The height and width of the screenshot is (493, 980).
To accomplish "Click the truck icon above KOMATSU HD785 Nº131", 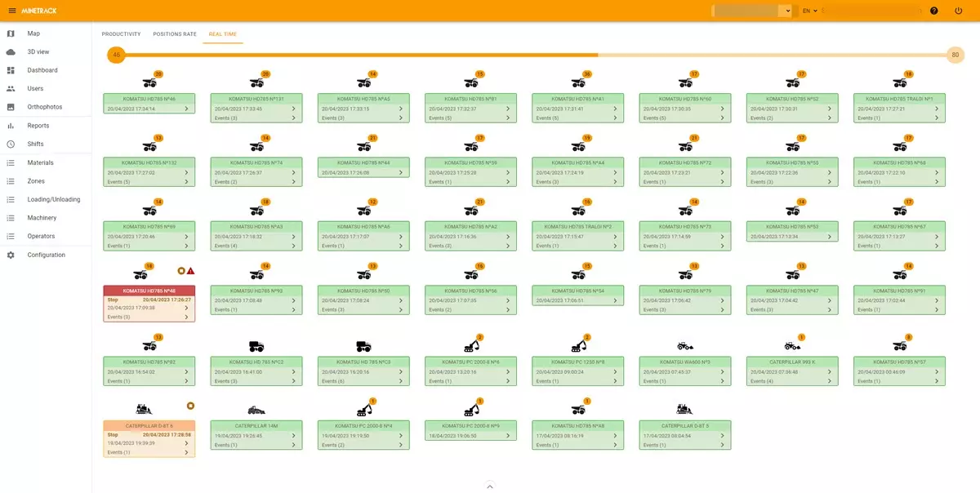I will point(256,82).
